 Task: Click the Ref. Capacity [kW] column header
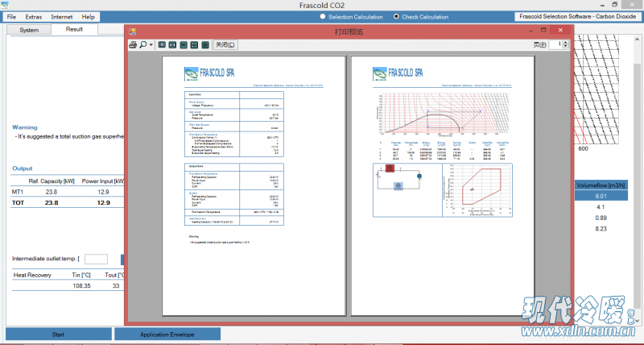52,181
